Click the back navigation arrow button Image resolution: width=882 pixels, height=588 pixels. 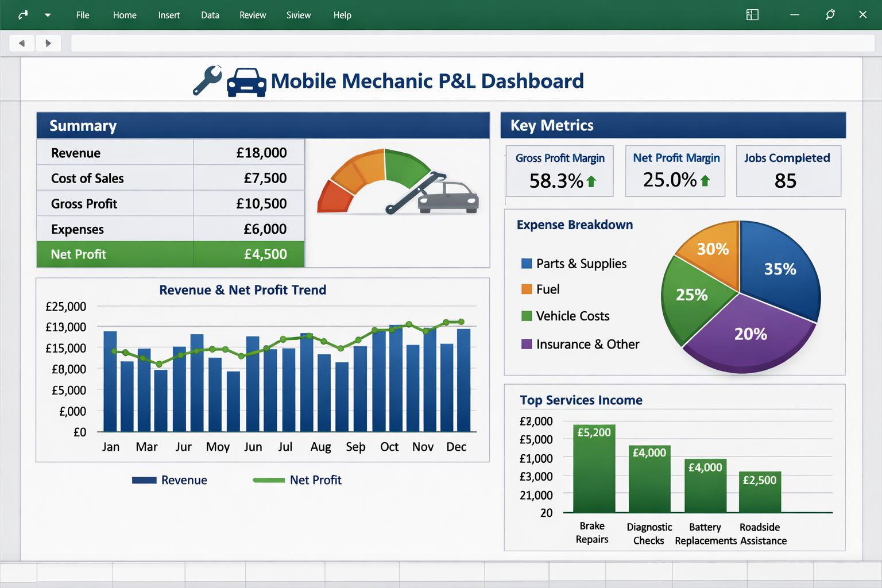[22, 43]
